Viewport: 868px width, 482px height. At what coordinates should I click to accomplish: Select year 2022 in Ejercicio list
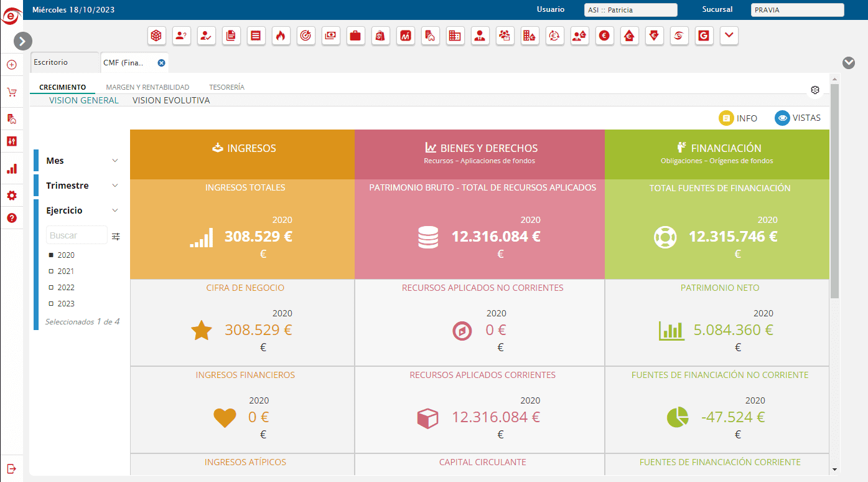coord(62,288)
